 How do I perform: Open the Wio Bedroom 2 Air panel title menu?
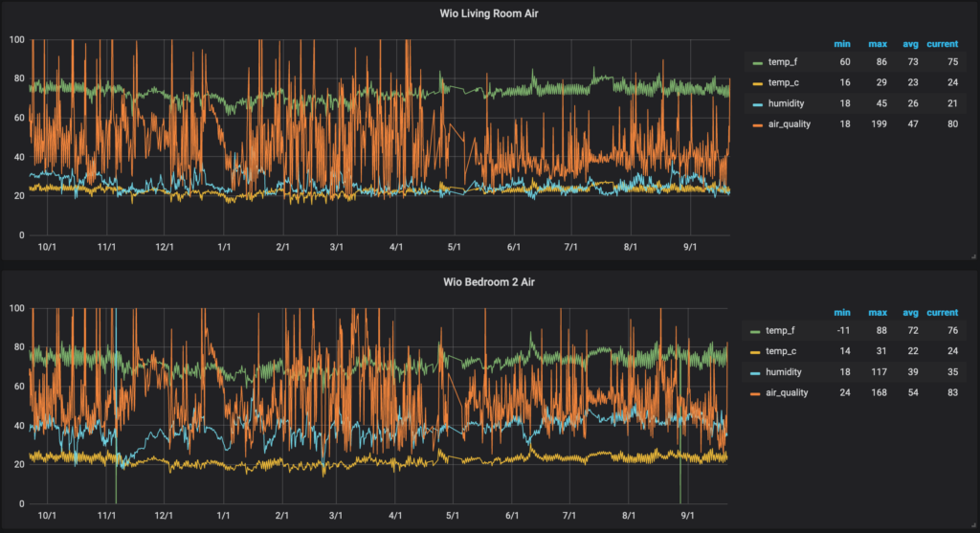coord(489,282)
